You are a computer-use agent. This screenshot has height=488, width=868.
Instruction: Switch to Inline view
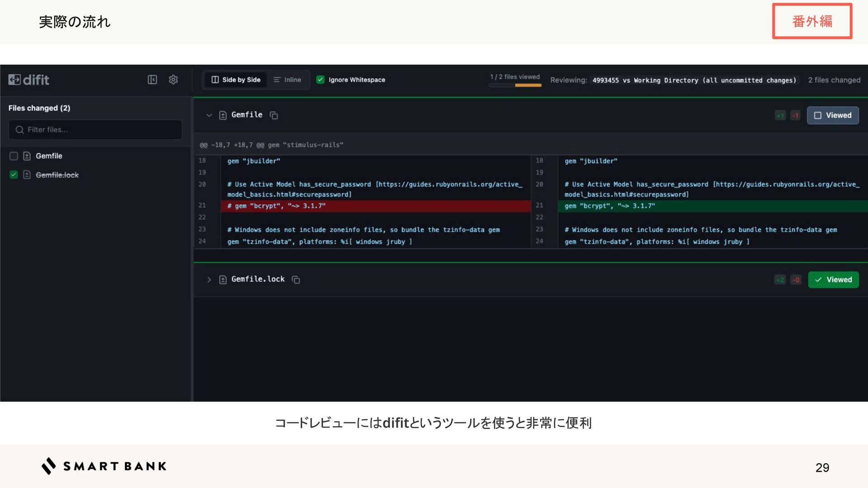coord(287,80)
